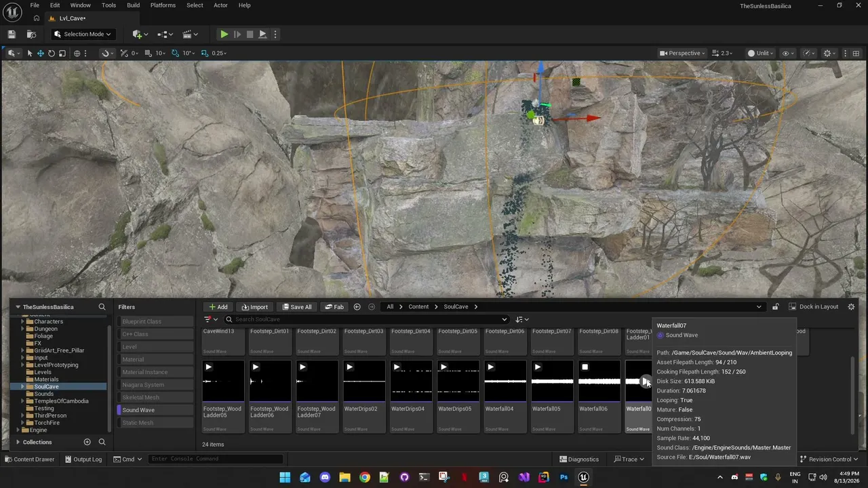Image resolution: width=868 pixels, height=488 pixels.
Task: Open the viewport performance and scalability menu
Action: click(809, 53)
